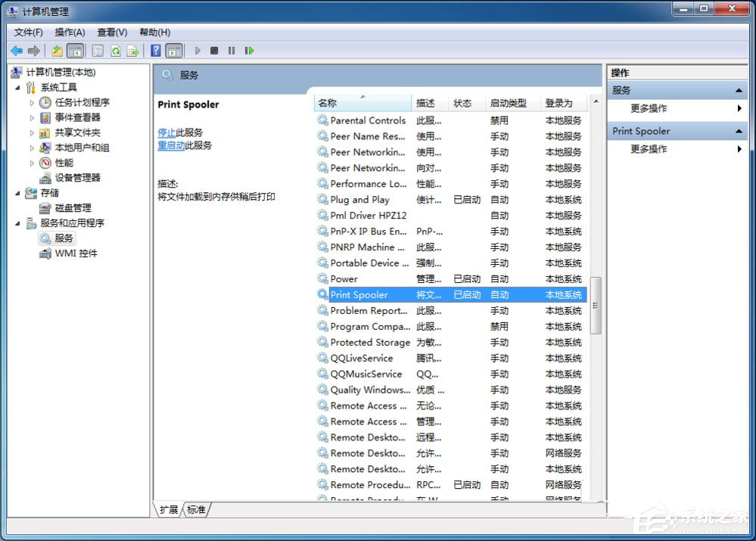Screen dimensions: 756x541
Task: Click the export list toolbar icon
Action: 134,51
